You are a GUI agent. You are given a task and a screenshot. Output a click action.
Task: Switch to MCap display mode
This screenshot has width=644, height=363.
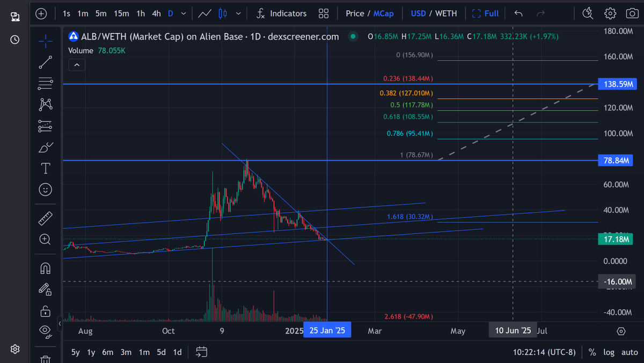pos(384,13)
